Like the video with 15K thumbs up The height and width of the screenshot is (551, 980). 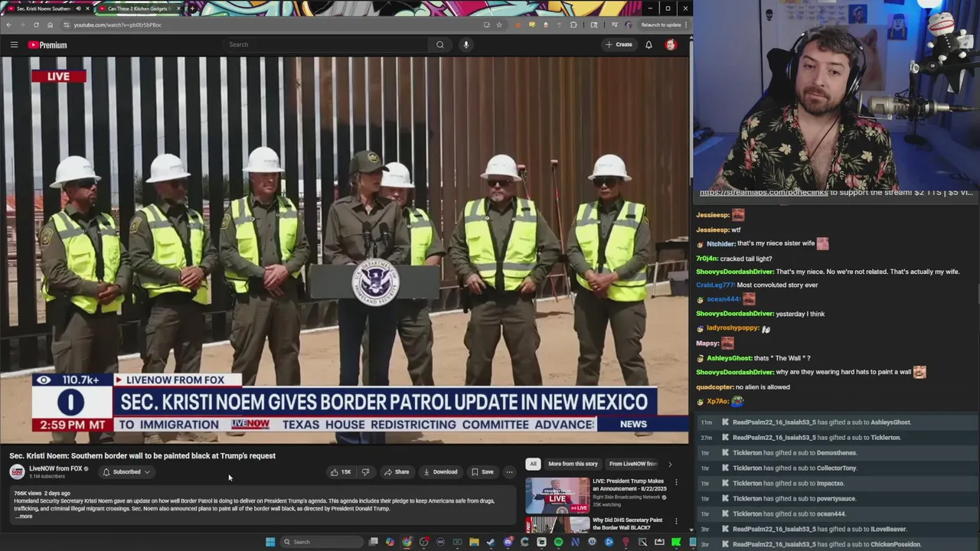pyautogui.click(x=341, y=471)
